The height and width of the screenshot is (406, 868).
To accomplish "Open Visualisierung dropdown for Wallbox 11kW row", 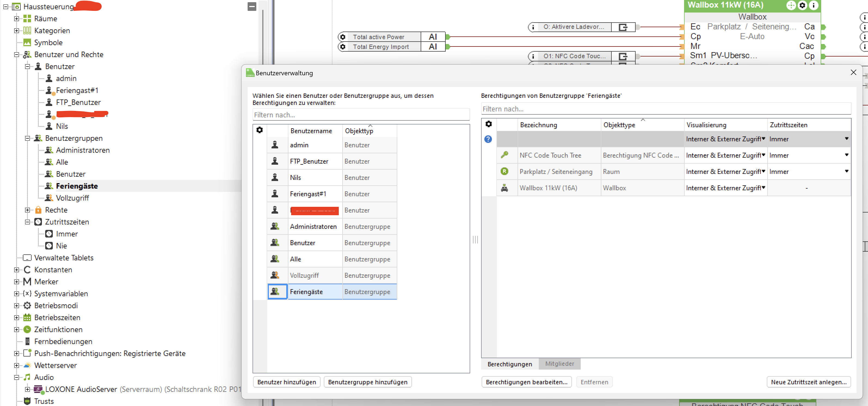I will pos(763,188).
